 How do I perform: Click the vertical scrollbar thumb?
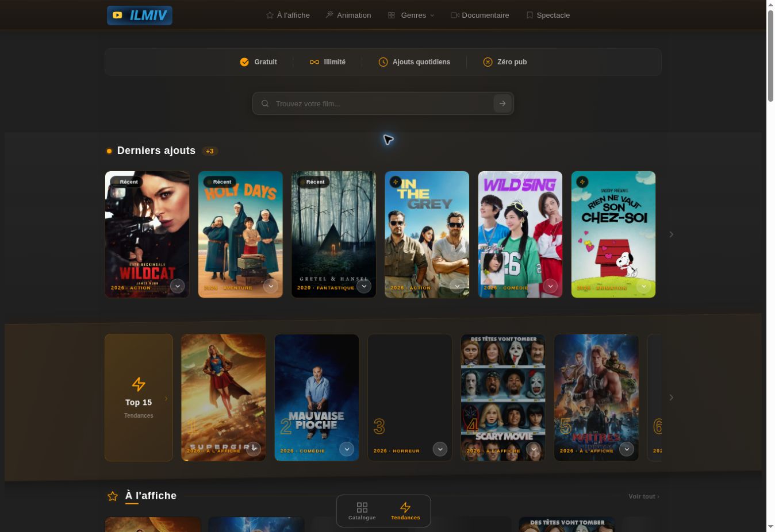[770, 56]
